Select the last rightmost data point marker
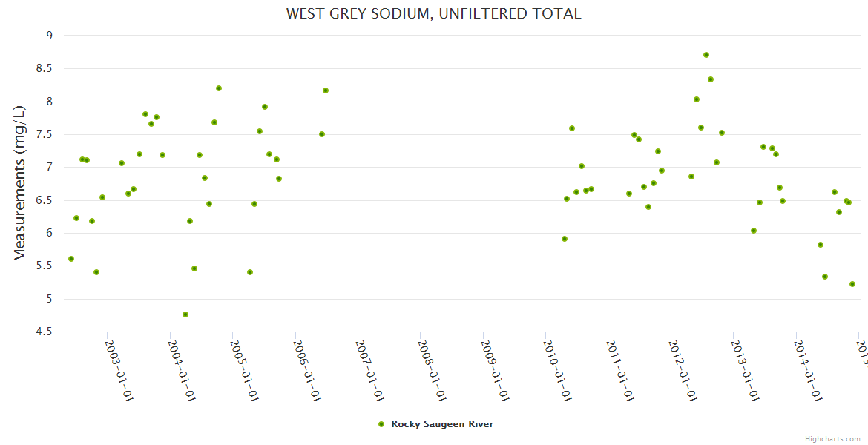This screenshot has width=868, height=445. pos(852,284)
